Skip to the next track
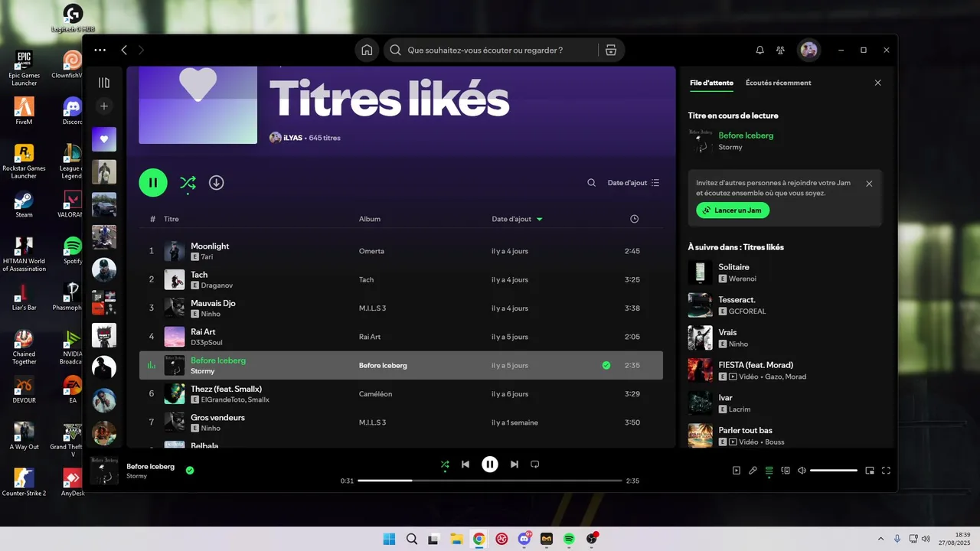This screenshot has height=551, width=980. point(514,465)
